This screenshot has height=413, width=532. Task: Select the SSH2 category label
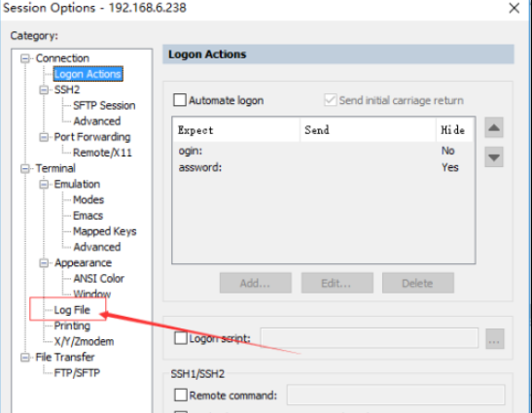pyautogui.click(x=67, y=89)
